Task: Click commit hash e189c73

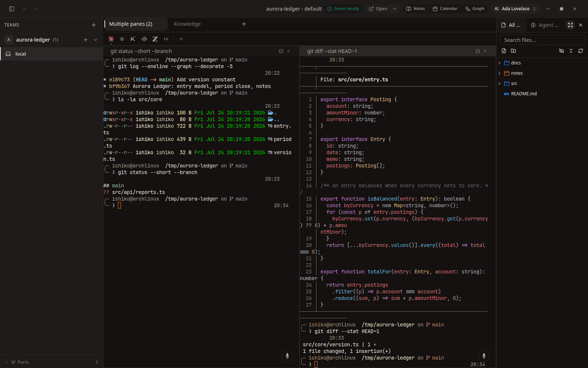Action: pos(119,79)
